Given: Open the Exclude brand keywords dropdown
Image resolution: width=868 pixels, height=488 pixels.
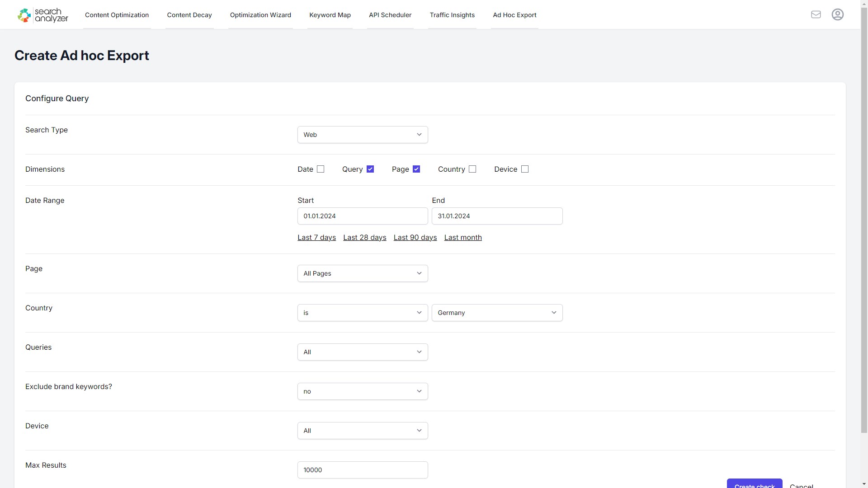Looking at the screenshot, I should (362, 391).
